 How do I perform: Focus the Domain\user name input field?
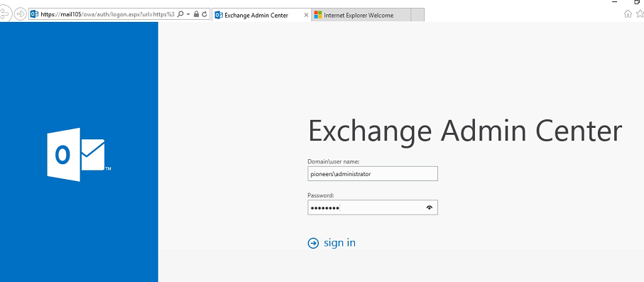tap(373, 174)
